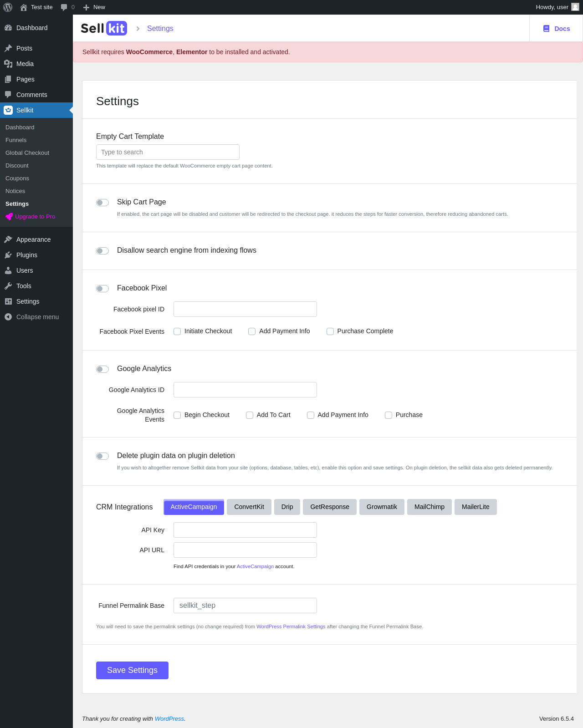Image resolution: width=583 pixels, height=728 pixels.
Task: Check Google Analytics Add Payment Info checkbox
Action: click(x=311, y=415)
